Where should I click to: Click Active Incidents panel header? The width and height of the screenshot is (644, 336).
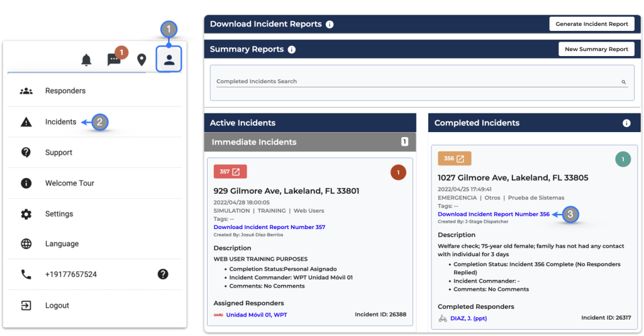[310, 123]
